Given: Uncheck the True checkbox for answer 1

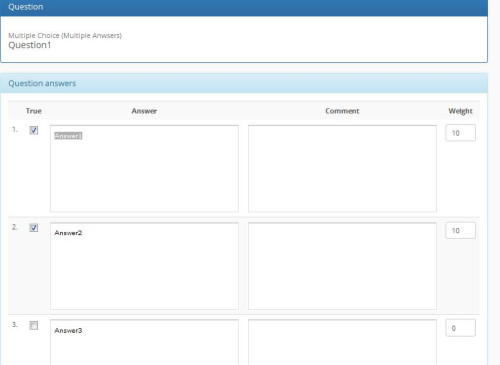Looking at the screenshot, I should tap(34, 130).
